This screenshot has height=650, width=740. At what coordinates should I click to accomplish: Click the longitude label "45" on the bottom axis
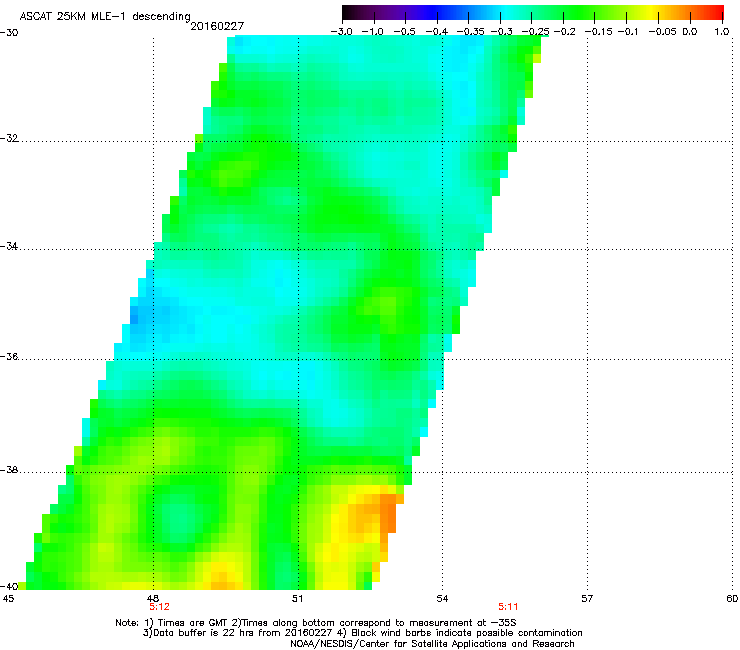point(8,599)
